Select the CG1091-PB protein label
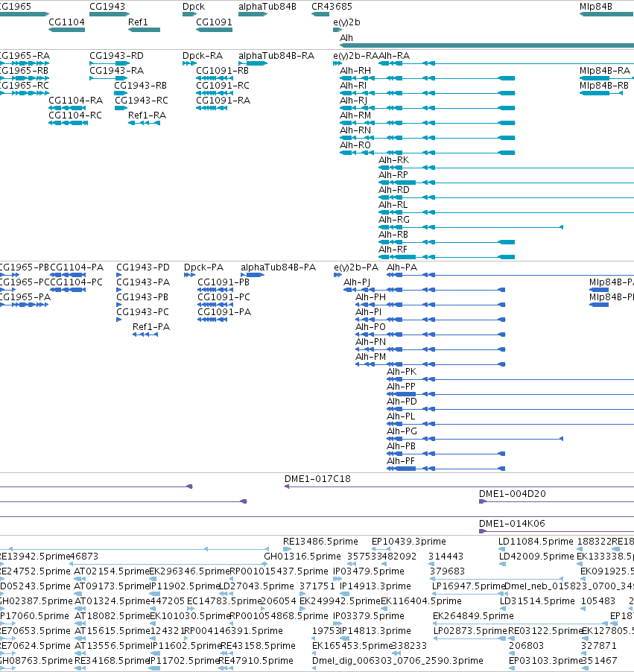This screenshot has height=672, width=634. [224, 282]
